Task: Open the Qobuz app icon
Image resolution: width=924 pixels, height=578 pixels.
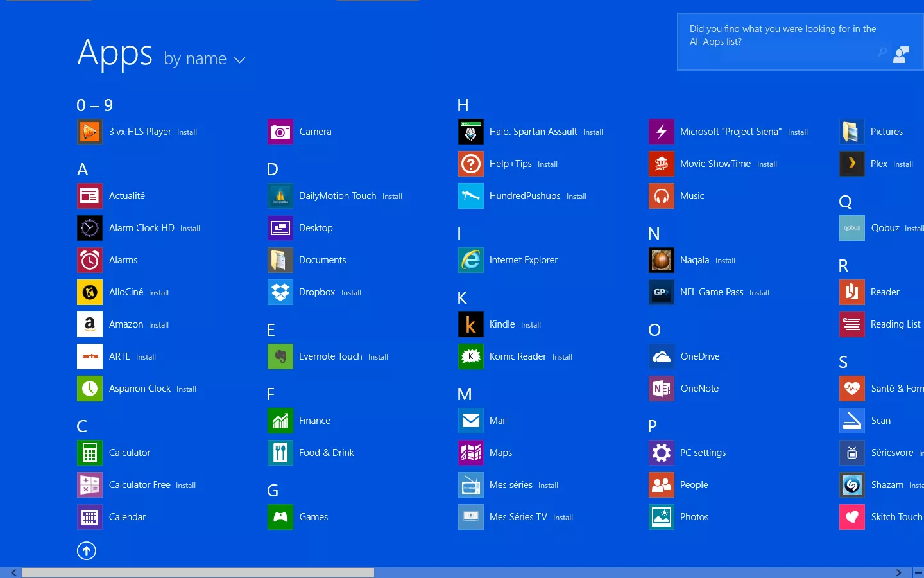Action: pos(852,228)
